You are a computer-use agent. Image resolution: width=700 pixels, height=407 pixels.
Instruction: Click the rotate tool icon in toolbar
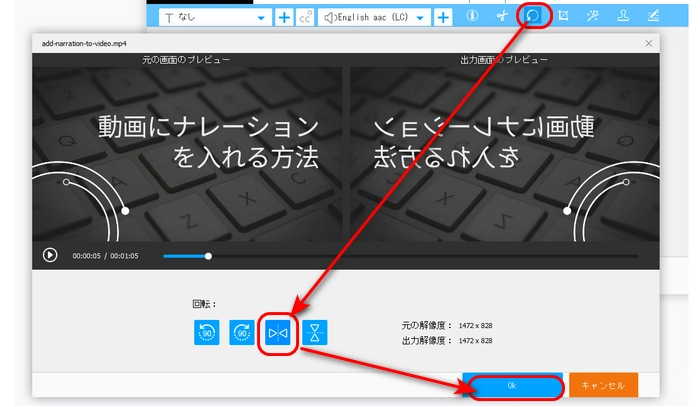pyautogui.click(x=533, y=17)
